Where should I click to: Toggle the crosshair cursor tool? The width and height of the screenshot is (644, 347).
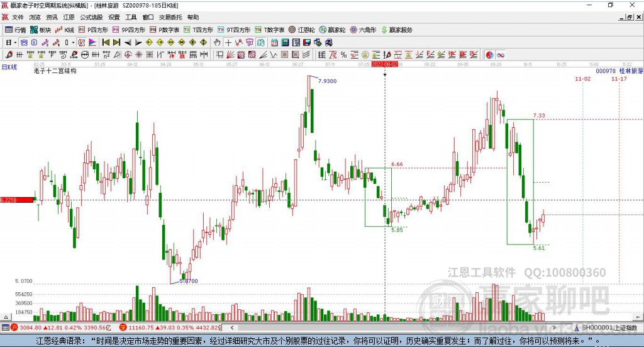pyautogui.click(x=228, y=42)
